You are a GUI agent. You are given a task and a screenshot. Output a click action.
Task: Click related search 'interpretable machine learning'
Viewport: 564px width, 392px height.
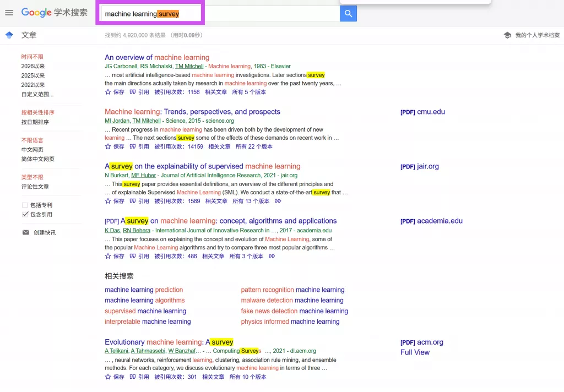(148, 322)
